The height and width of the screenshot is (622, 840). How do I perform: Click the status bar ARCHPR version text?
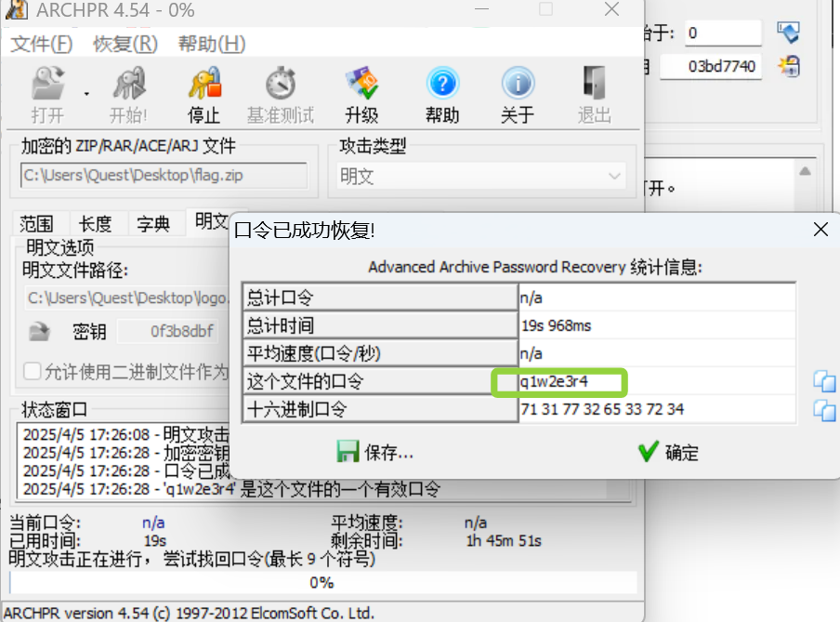[189, 613]
